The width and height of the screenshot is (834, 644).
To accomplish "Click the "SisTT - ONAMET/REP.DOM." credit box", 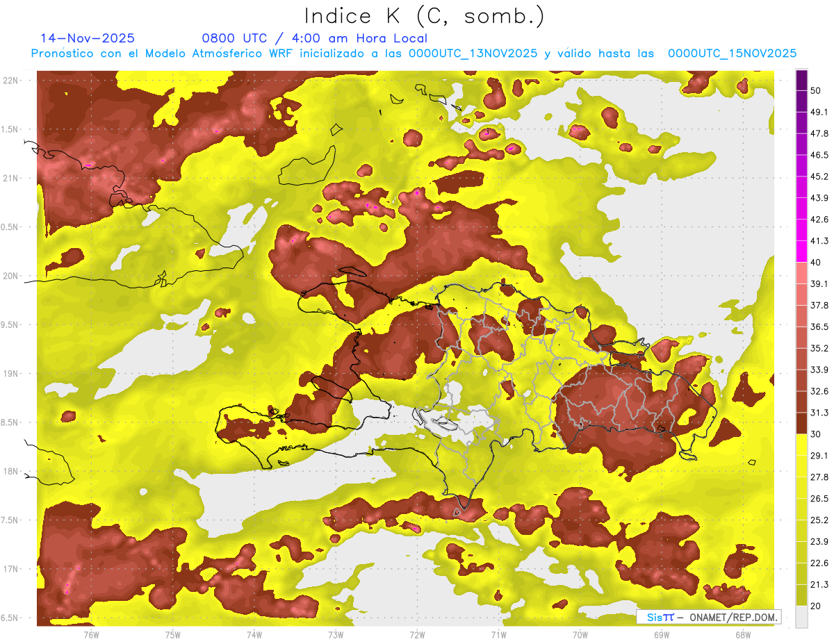I will (x=710, y=617).
